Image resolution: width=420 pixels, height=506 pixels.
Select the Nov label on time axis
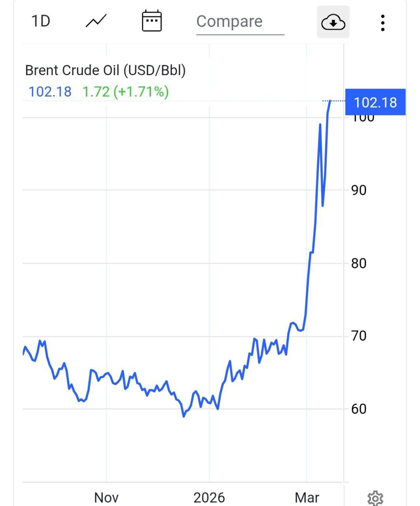pos(106,497)
